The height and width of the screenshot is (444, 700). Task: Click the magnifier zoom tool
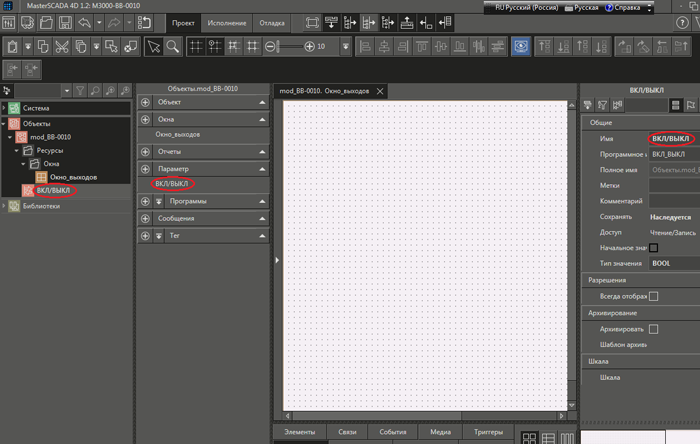173,46
